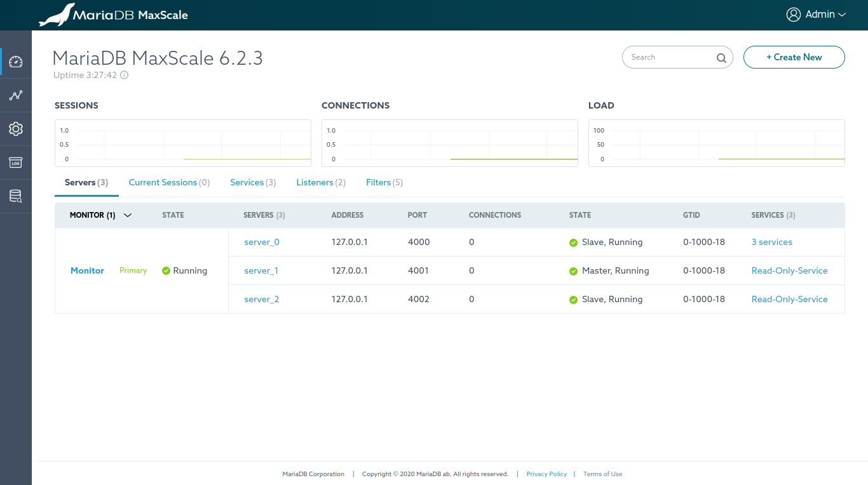868x485 pixels.
Task: Click the MariaDB MaxScale logo
Action: (114, 15)
